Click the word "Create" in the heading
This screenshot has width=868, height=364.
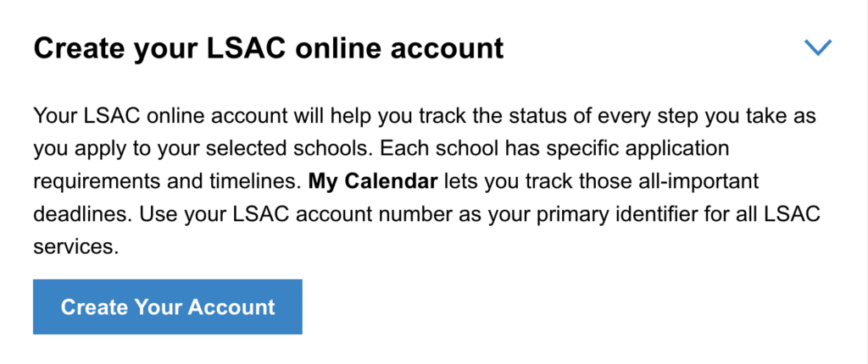[81, 48]
